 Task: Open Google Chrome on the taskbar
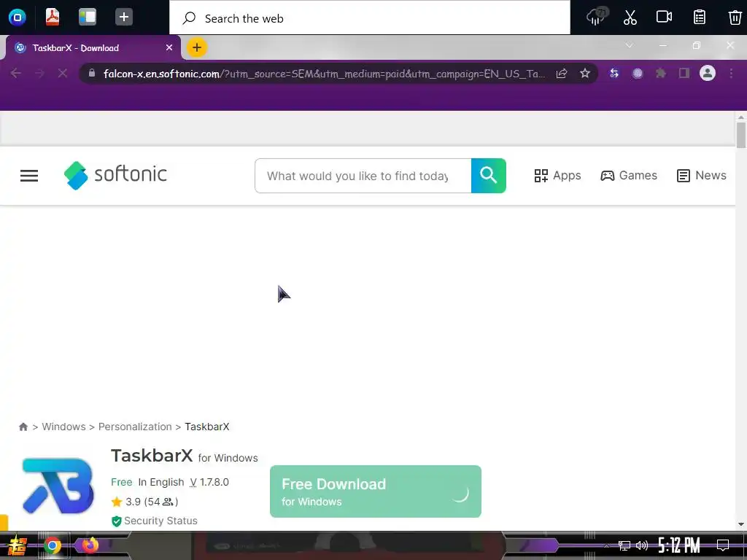click(53, 545)
